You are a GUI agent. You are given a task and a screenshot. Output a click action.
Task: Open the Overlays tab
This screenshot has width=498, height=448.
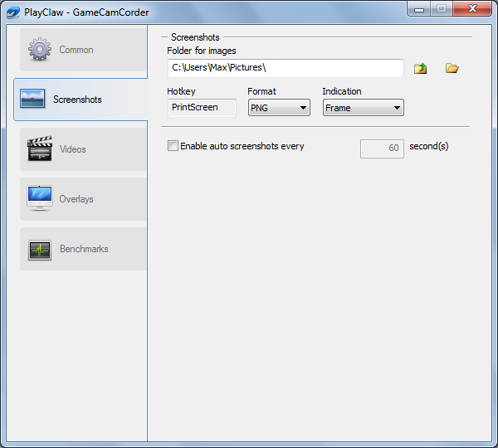pos(84,199)
